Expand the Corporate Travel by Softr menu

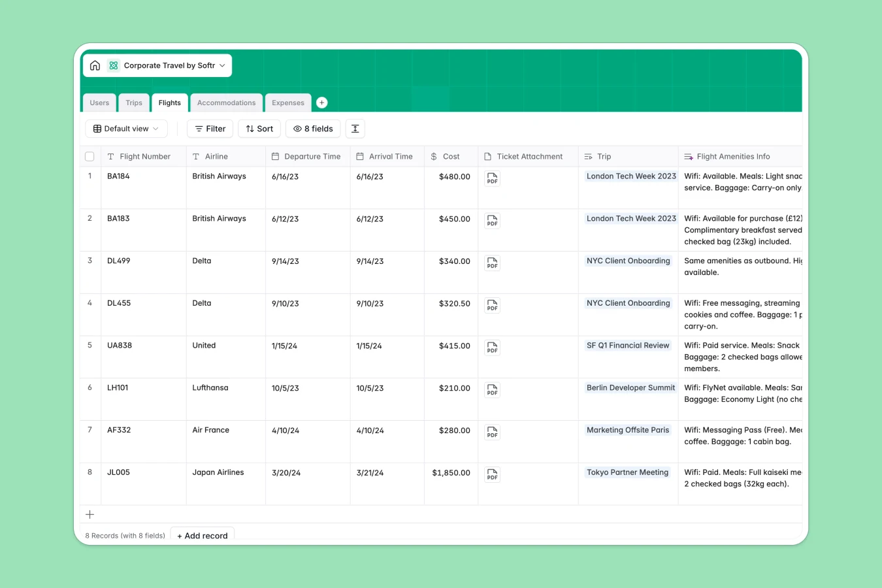[x=222, y=65]
